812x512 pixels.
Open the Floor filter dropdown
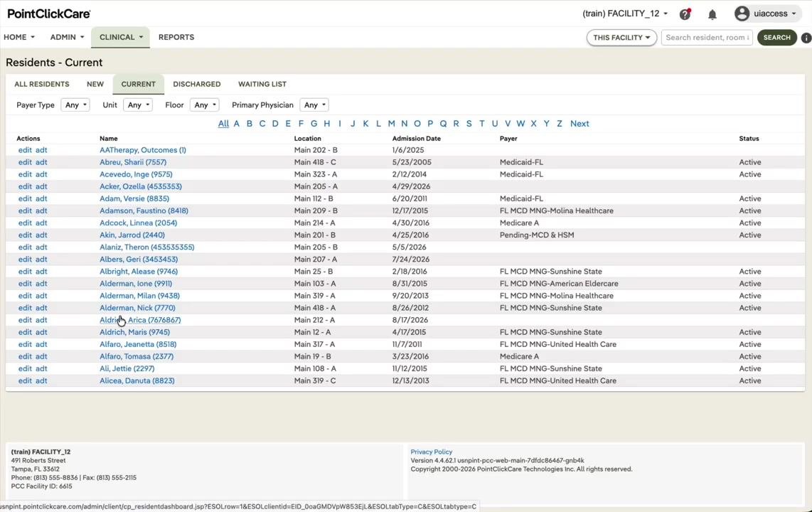(205, 105)
